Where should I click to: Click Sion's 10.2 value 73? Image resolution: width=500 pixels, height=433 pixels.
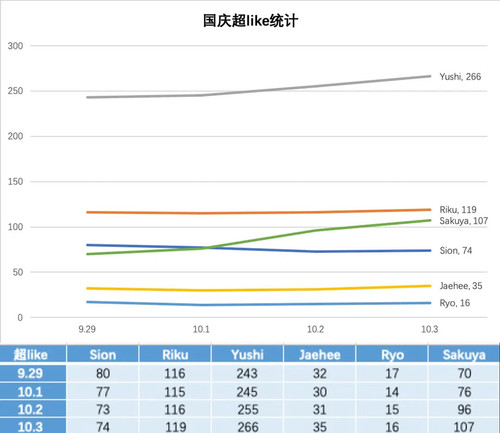(103, 410)
